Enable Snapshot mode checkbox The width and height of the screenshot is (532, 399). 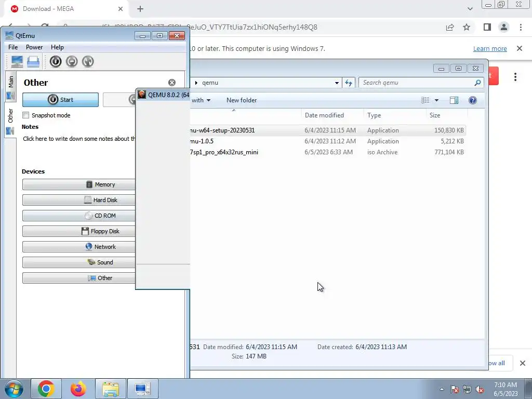26,115
